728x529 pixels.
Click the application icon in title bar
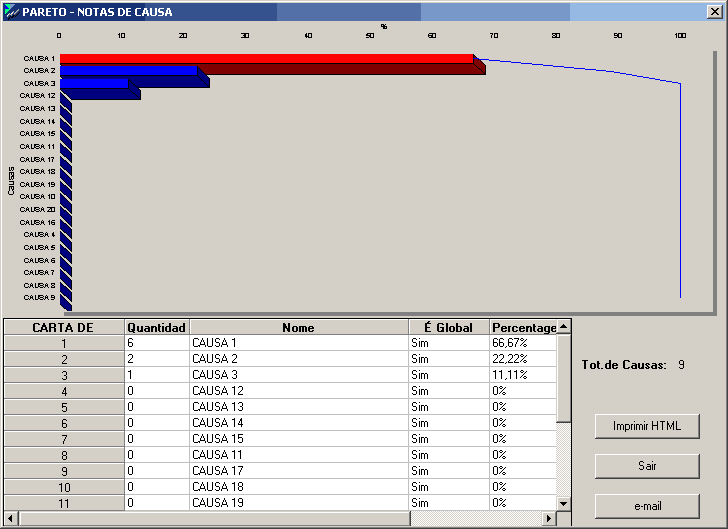(x=12, y=12)
